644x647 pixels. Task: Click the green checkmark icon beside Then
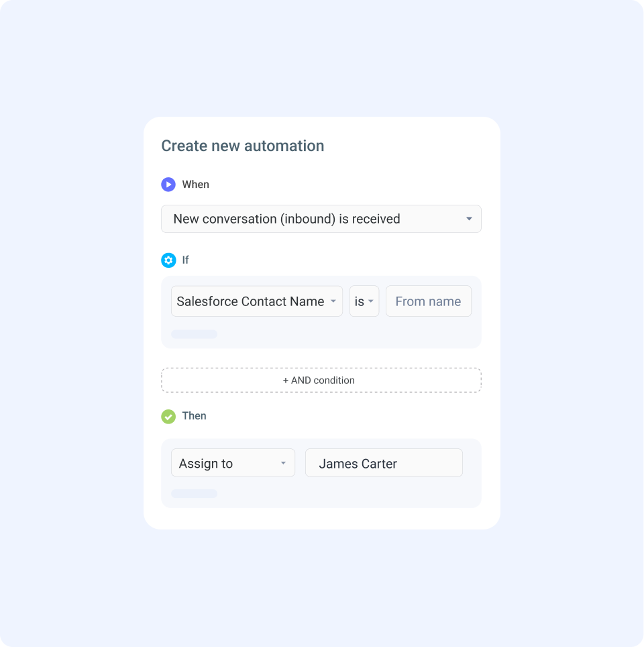168,416
